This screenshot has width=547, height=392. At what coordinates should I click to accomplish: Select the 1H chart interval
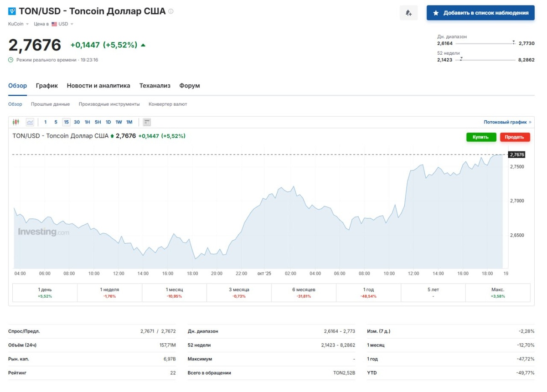coord(87,122)
